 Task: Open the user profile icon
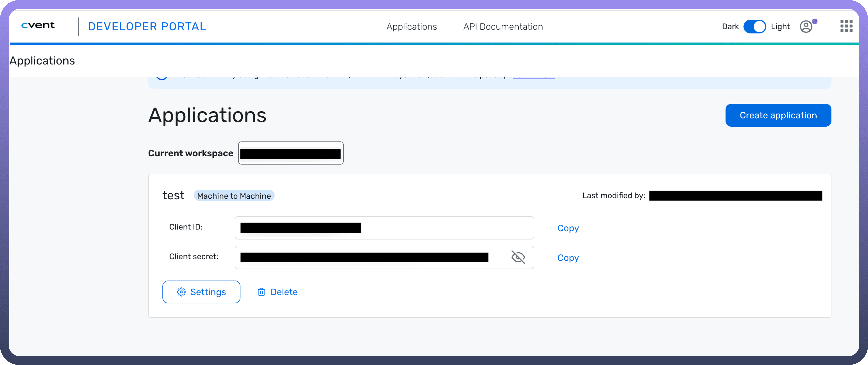[806, 27]
